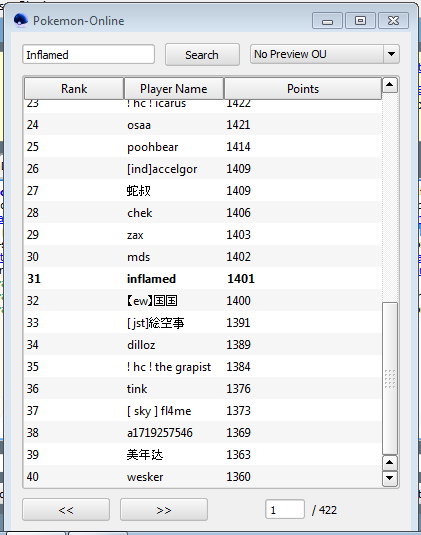Select player dilloz row

[x=203, y=345]
